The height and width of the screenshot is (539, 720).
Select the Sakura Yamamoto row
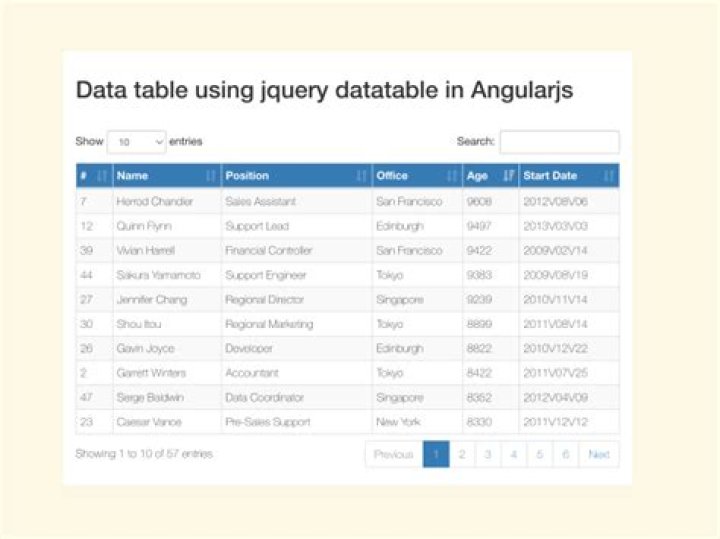pyautogui.click(x=158, y=275)
